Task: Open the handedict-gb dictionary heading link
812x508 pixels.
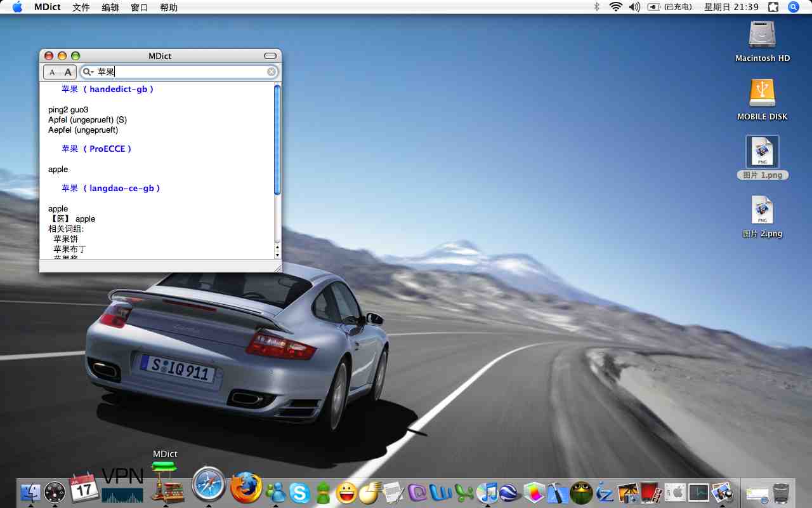Action: tap(108, 90)
